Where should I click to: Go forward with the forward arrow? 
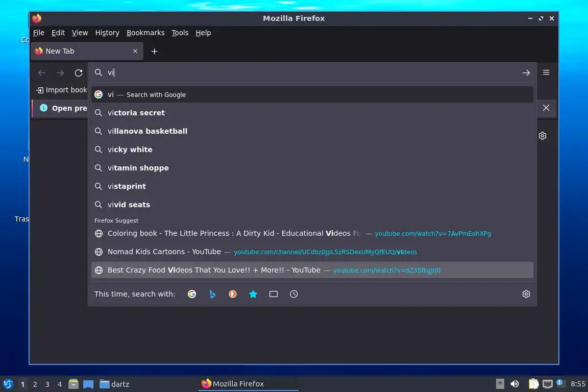(60, 73)
